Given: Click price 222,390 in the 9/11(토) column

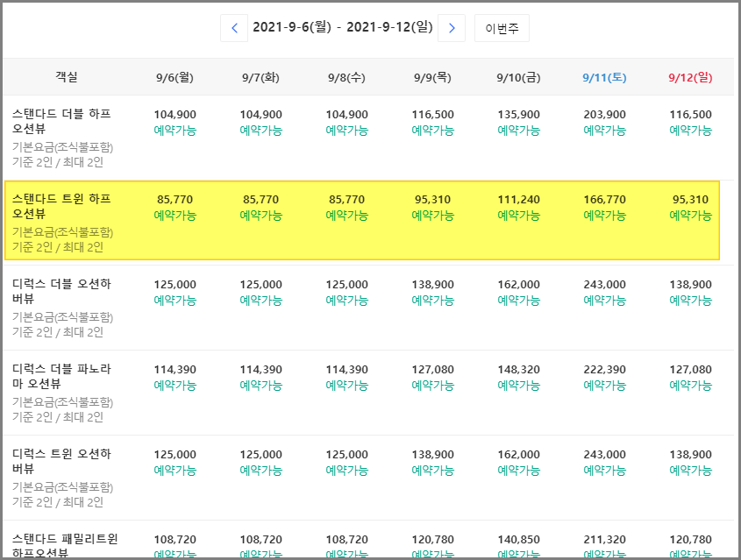Looking at the screenshot, I should tap(604, 369).
